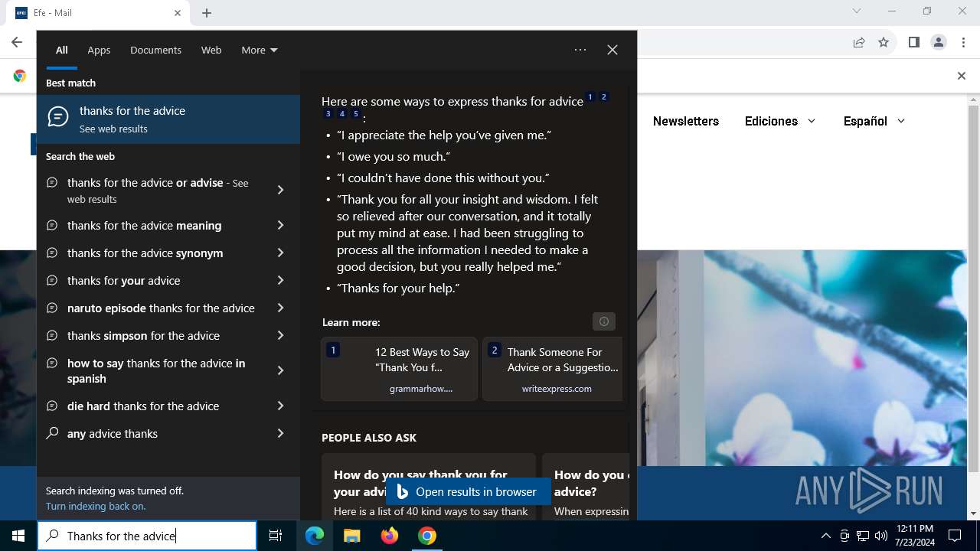980x551 pixels.
Task: Click 'Turn indexing back on' link
Action: click(96, 506)
